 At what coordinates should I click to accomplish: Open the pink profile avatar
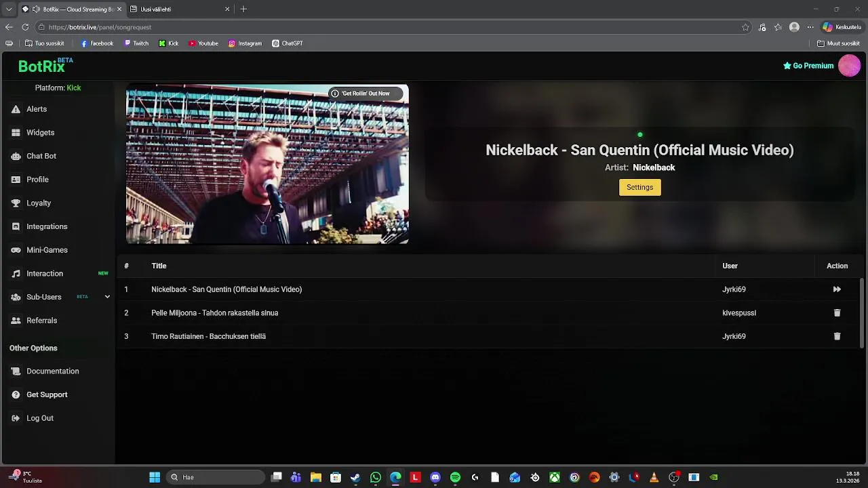pos(849,66)
